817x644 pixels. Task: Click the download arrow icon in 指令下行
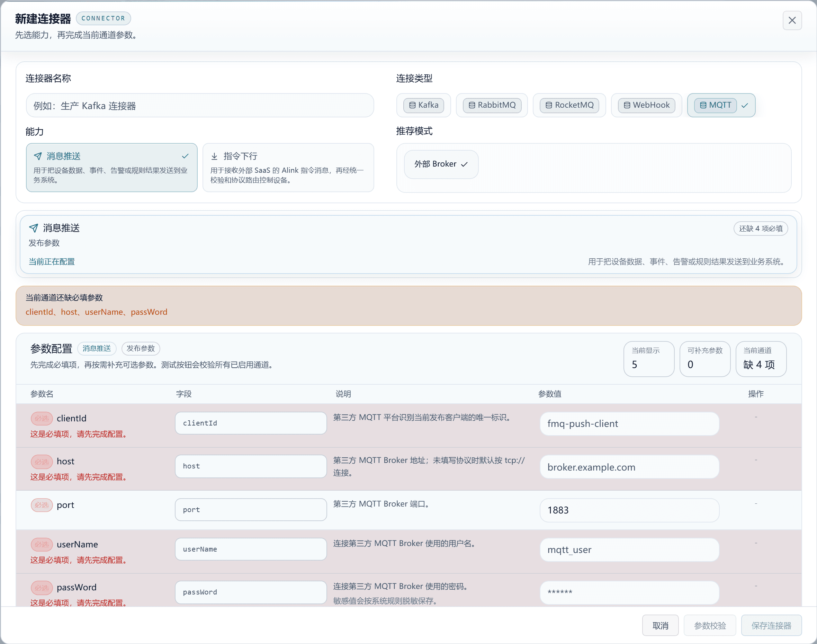pyautogui.click(x=214, y=156)
